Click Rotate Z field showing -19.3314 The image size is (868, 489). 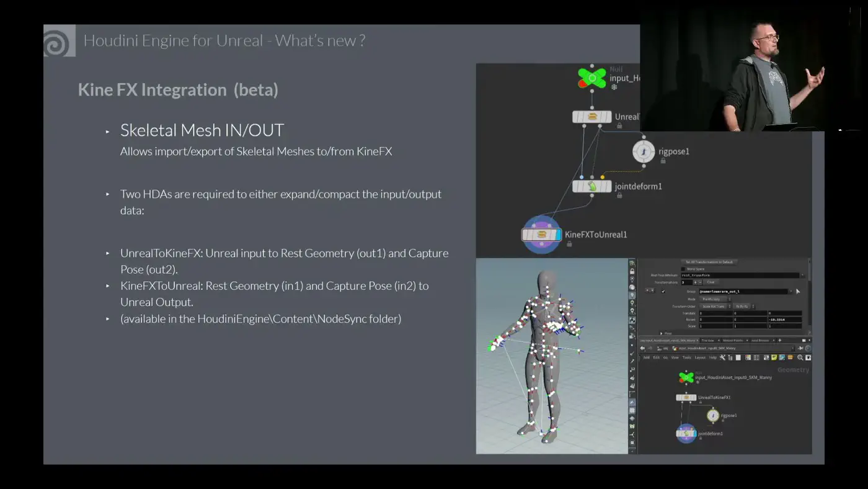click(785, 320)
